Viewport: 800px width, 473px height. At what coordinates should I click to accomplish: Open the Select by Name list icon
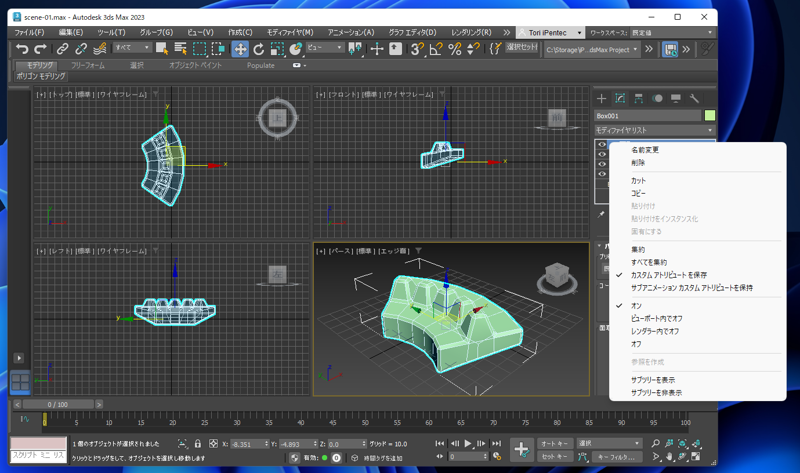(181, 49)
